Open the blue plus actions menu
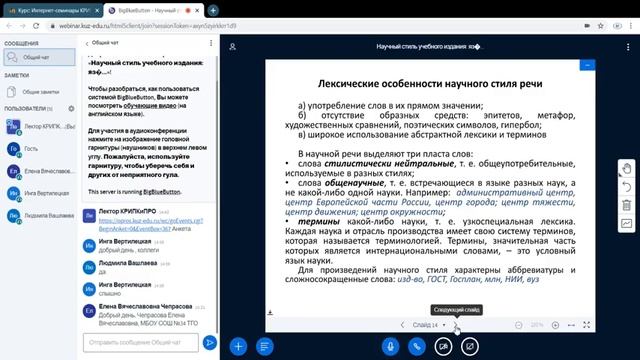This screenshot has width=640, height=360. click(x=238, y=347)
